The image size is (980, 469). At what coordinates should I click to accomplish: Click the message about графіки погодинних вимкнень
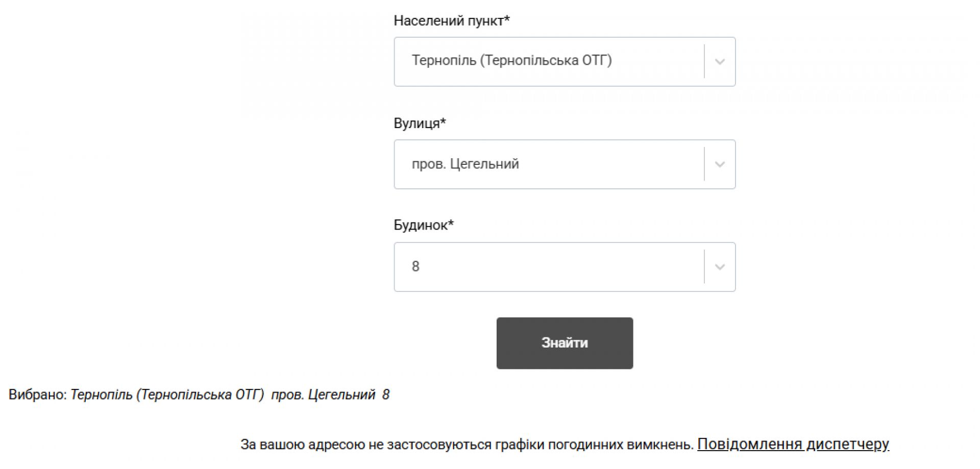467,445
